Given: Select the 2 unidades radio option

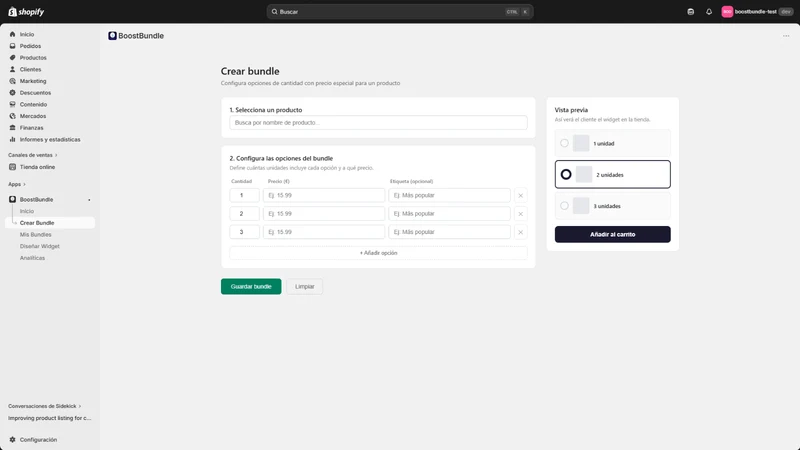Looking at the screenshot, I should click(x=566, y=174).
